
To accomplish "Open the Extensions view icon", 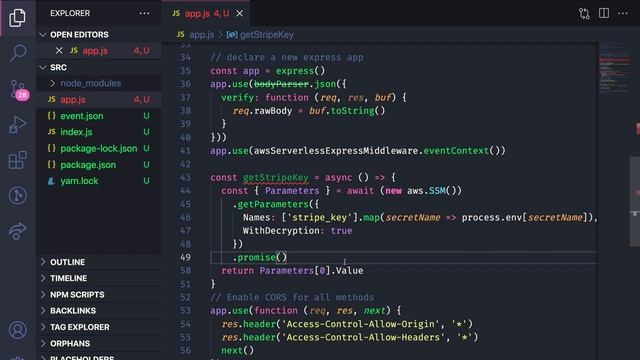I will click(18, 160).
